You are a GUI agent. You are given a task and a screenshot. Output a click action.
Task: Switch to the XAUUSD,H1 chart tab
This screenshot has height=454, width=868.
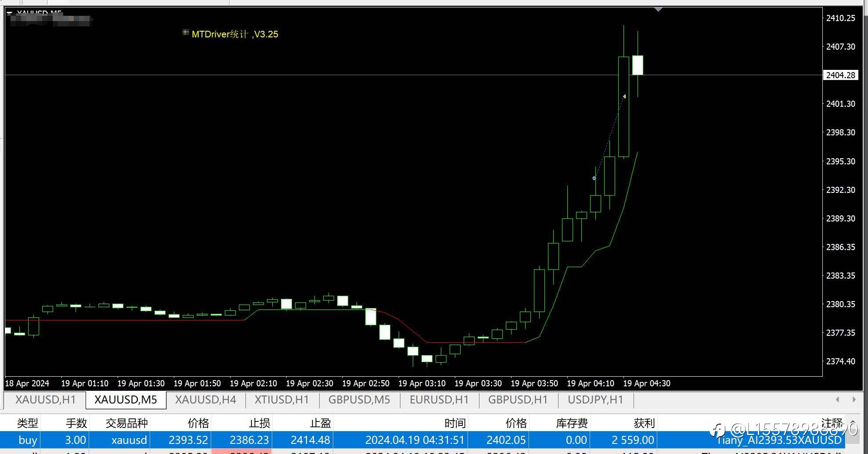point(46,400)
